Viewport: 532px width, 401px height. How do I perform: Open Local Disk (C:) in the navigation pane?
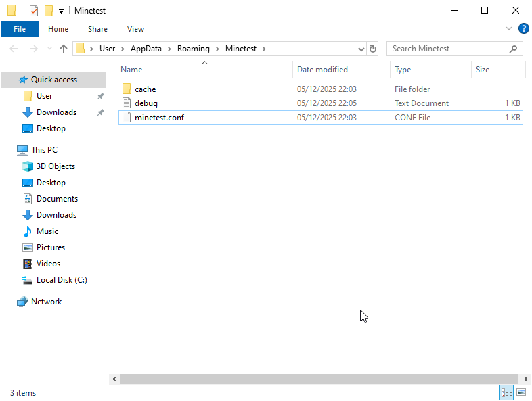click(62, 280)
